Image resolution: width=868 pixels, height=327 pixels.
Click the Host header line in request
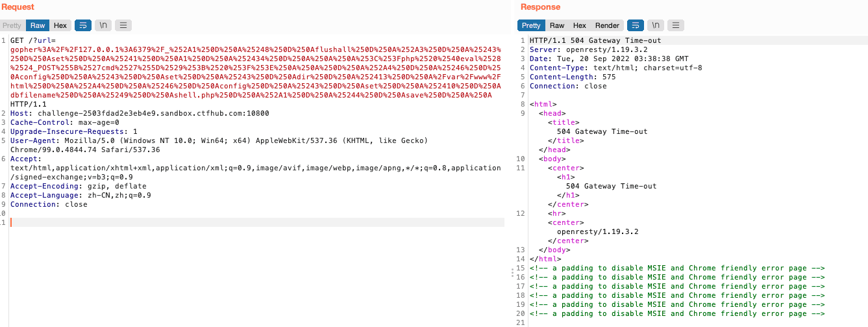pos(140,113)
